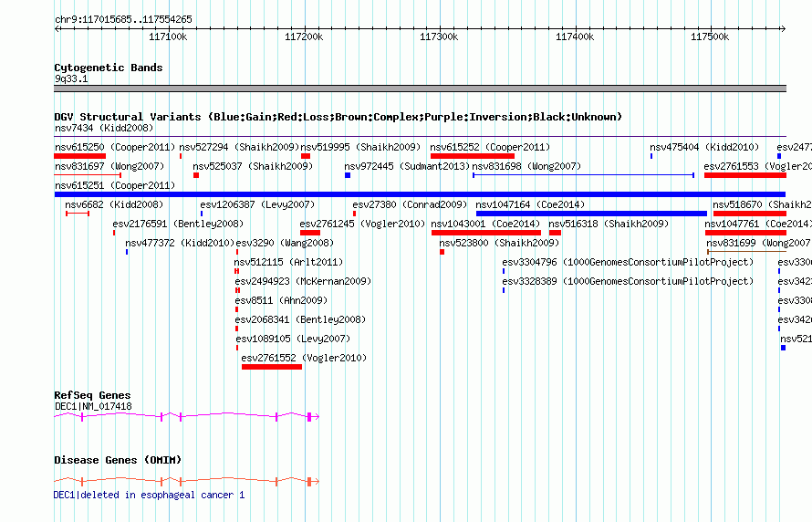Click the esv2761552 (Vogler2010) red bar
The image size is (812, 522).
(272, 367)
